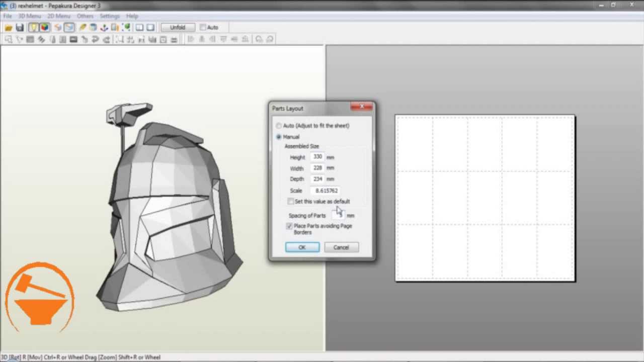Open the Others menu
This screenshot has height=362, width=644.
[85, 16]
